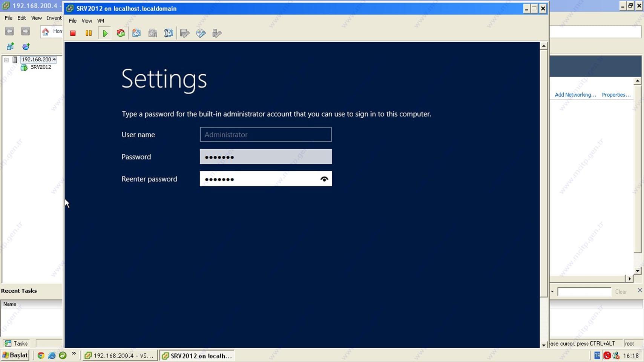This screenshot has height=362, width=644.
Task: Open the View menu in vSphere Client
Action: (x=36, y=18)
